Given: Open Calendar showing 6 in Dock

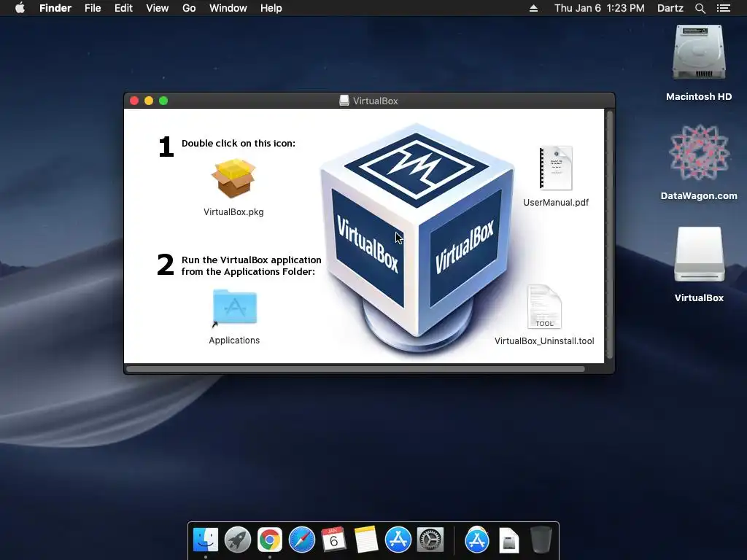Looking at the screenshot, I should pos(333,540).
